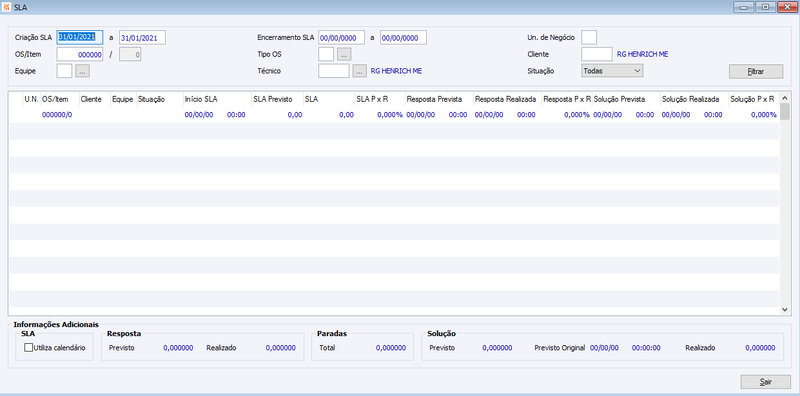Select the OS/Item column header
This screenshot has height=396, width=800.
point(59,100)
